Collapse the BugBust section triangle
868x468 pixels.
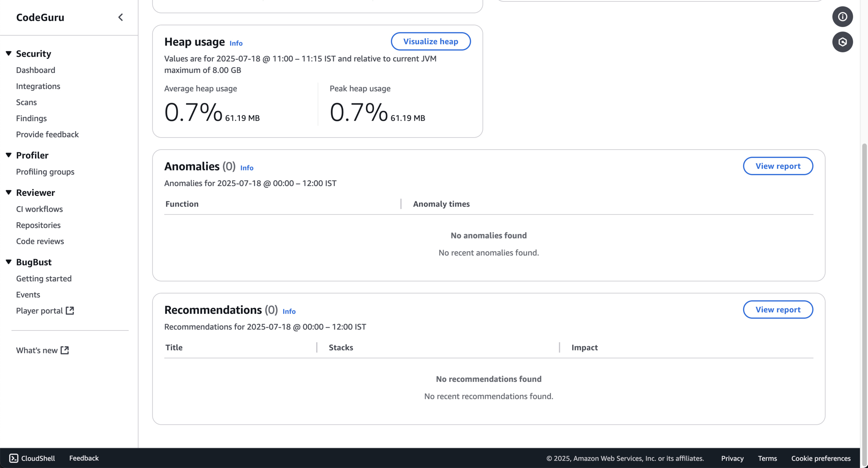9,262
